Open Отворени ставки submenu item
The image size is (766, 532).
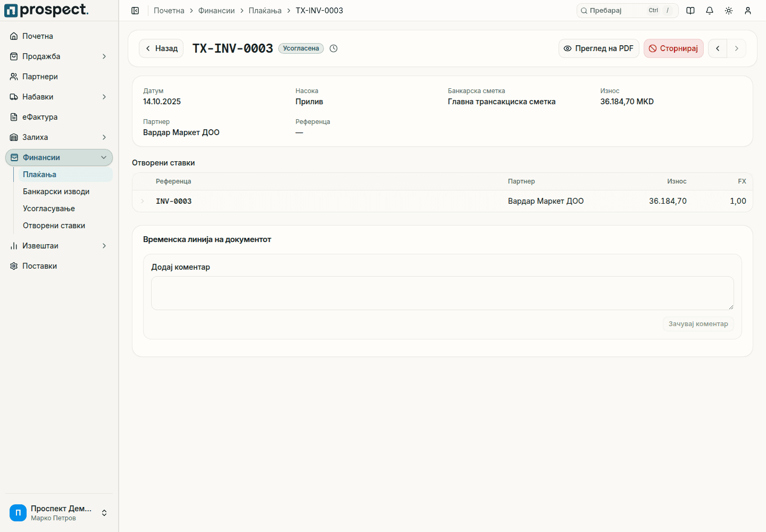tap(65, 226)
